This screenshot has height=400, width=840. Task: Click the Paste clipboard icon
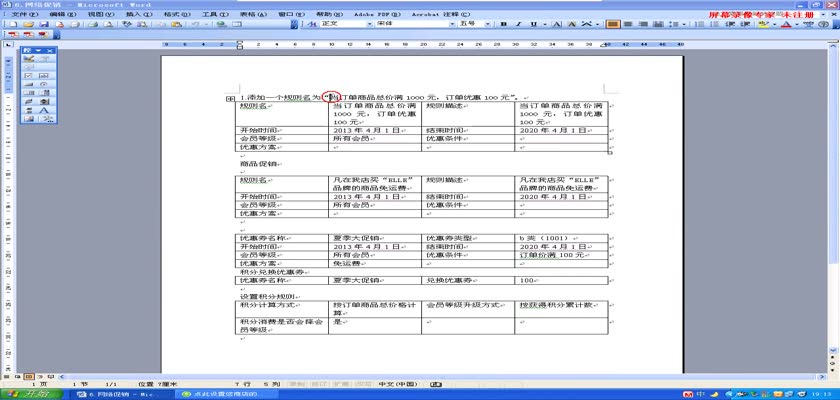point(175,24)
